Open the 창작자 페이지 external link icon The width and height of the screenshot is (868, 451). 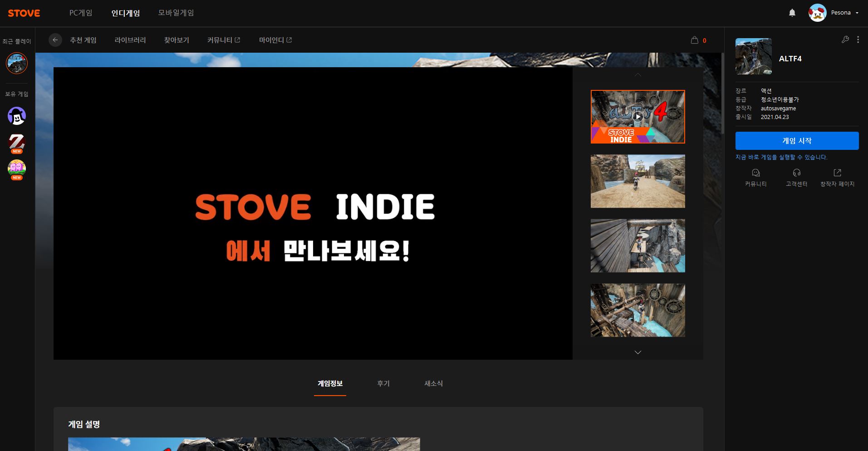click(x=837, y=173)
